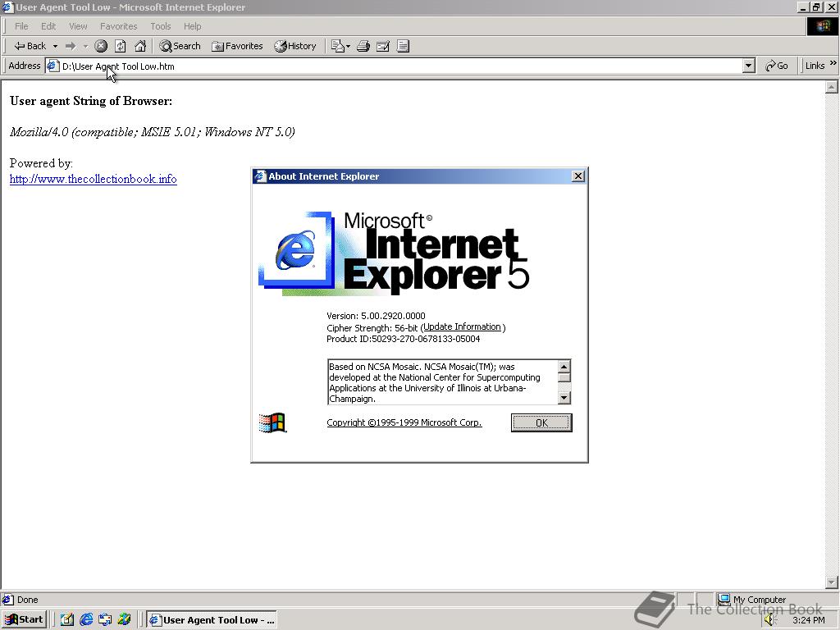The image size is (840, 630).
Task: Launch Outlook Express from Quick Launch
Action: pyautogui.click(x=104, y=619)
